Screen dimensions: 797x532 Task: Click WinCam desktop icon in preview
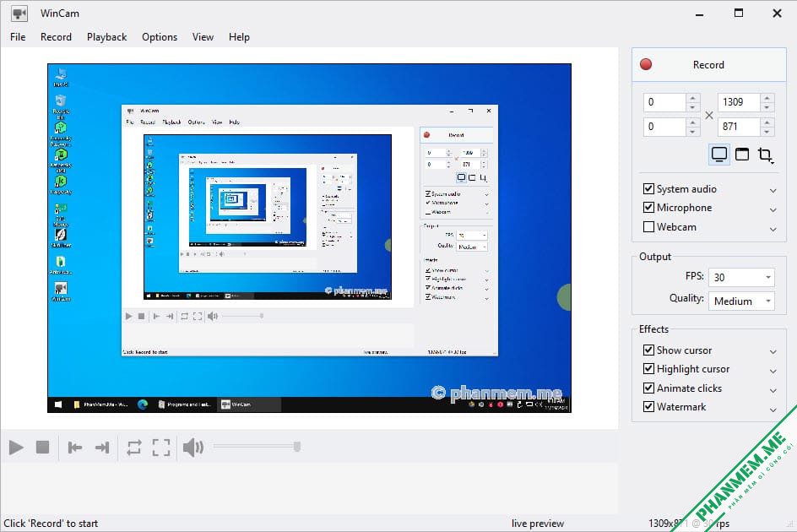coord(61,291)
